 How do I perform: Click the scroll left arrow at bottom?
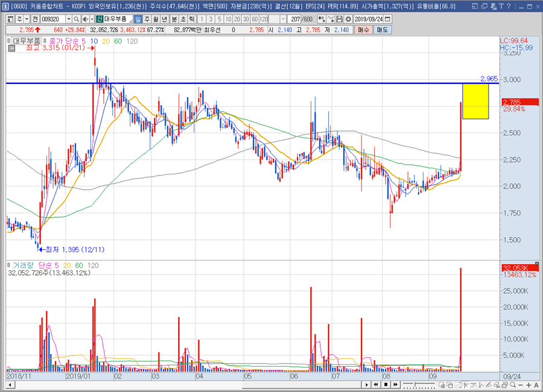pyautogui.click(x=10, y=385)
